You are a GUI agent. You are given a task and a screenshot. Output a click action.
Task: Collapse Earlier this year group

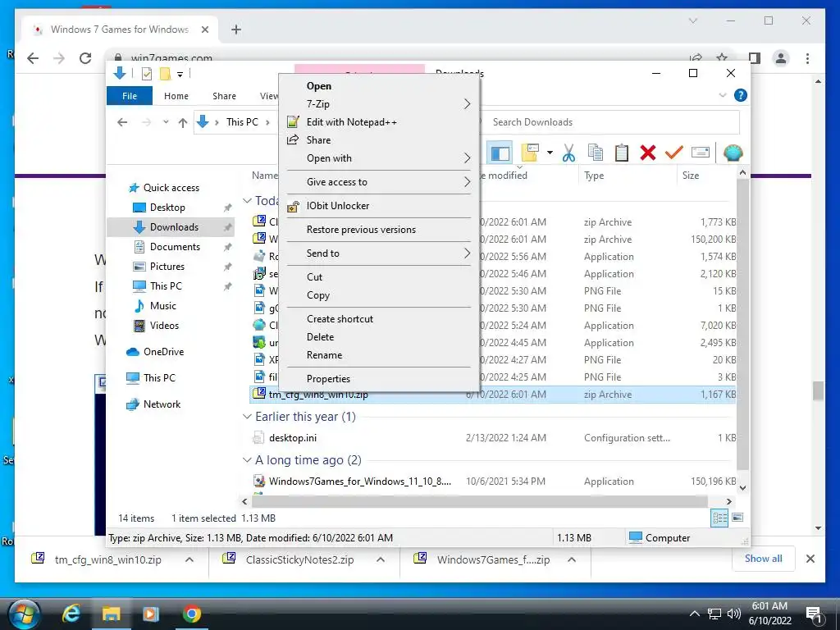point(247,417)
